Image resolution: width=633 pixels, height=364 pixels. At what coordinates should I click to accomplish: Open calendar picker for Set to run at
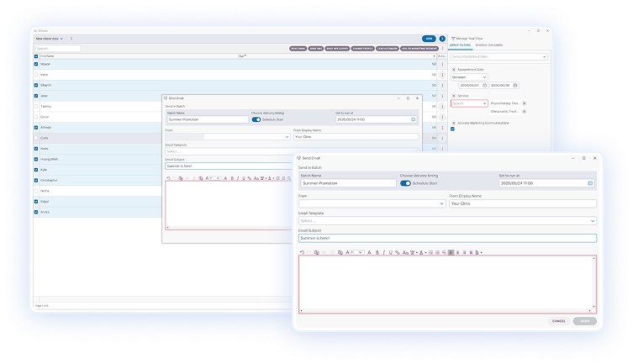[x=590, y=182]
